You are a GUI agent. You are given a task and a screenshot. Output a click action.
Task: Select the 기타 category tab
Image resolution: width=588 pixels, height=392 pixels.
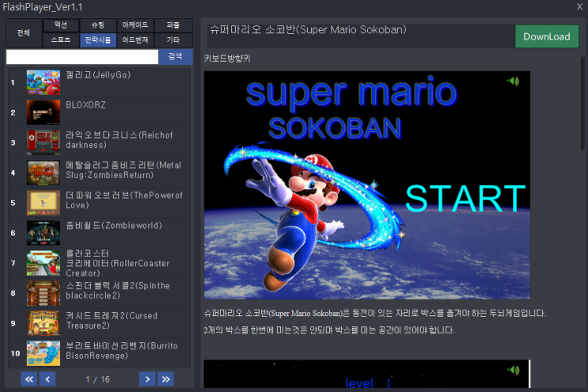point(173,40)
